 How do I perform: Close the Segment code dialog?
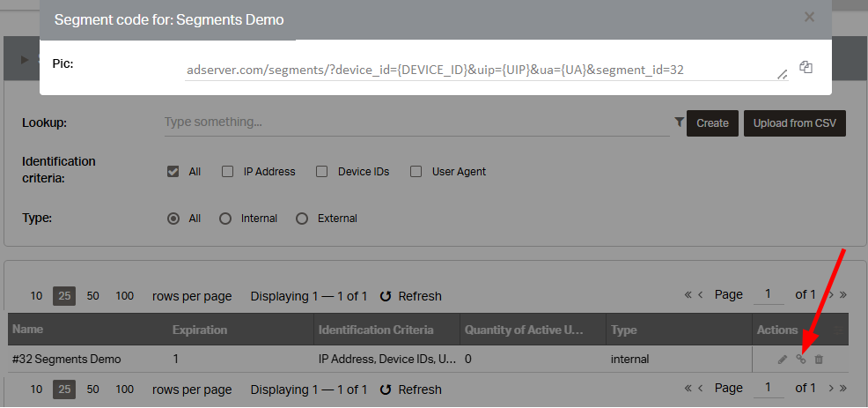[809, 18]
